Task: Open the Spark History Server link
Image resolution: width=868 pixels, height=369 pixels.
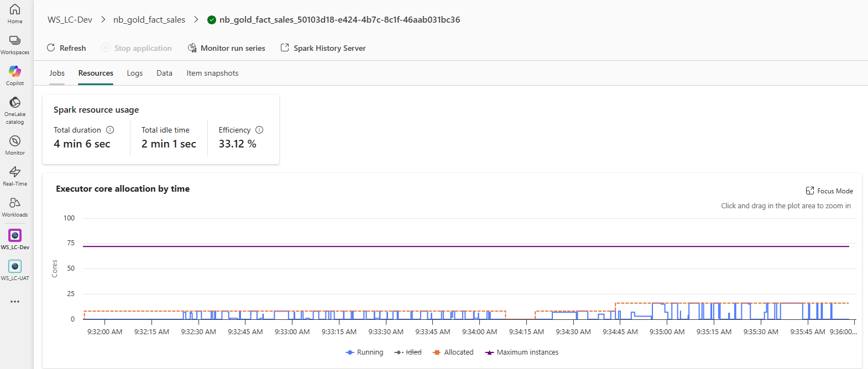Action: pos(330,48)
